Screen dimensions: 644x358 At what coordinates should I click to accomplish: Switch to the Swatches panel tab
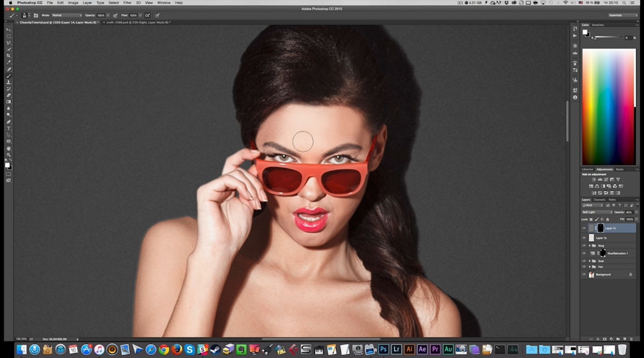tap(598, 25)
